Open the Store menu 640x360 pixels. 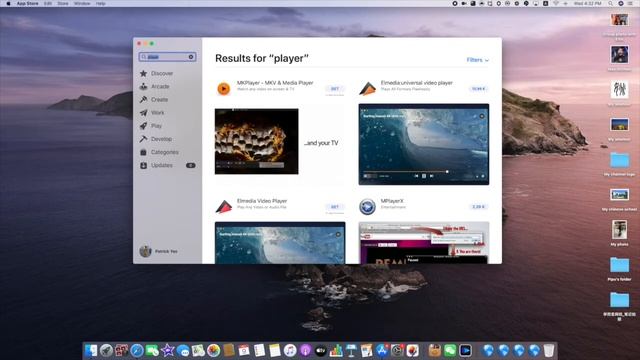(63, 3)
